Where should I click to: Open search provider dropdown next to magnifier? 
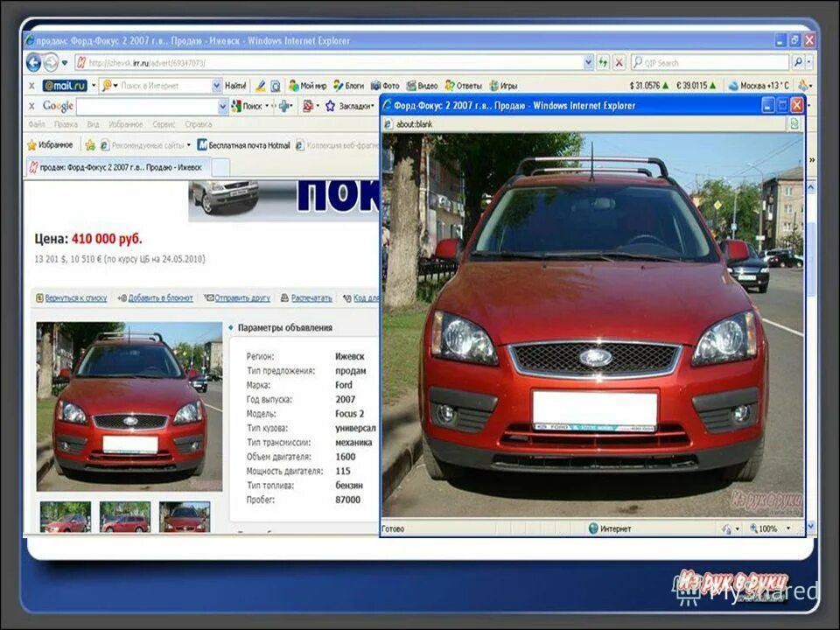[808, 63]
